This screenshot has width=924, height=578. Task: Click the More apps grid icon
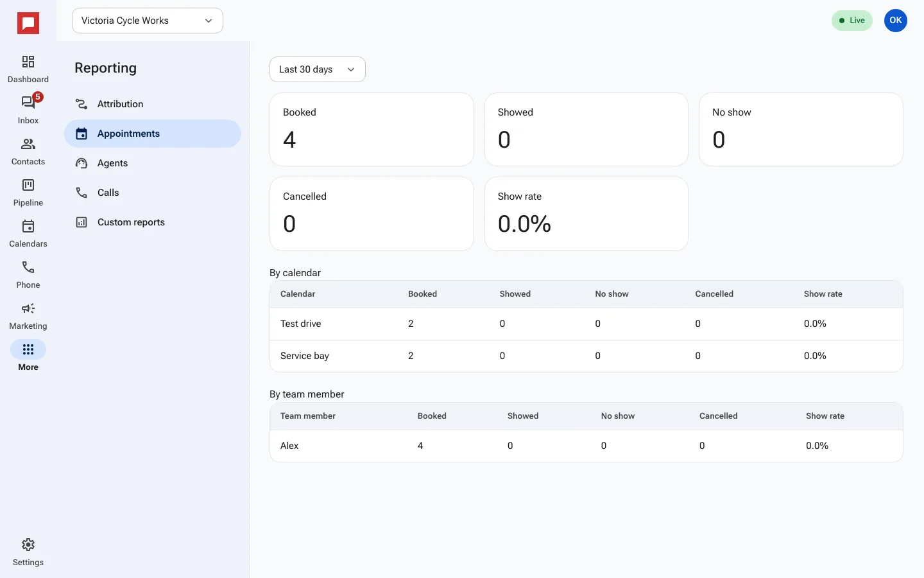click(x=28, y=349)
